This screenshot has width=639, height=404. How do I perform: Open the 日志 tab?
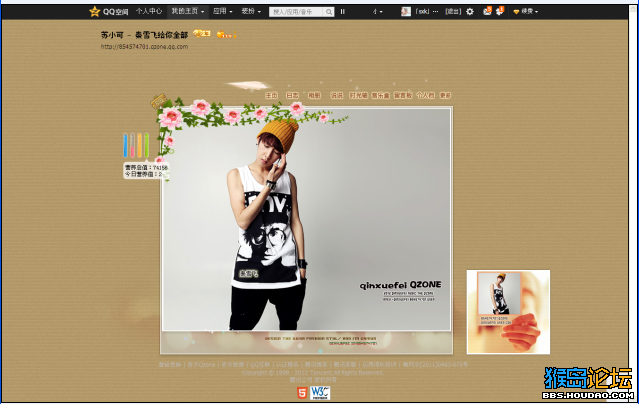(x=292, y=95)
